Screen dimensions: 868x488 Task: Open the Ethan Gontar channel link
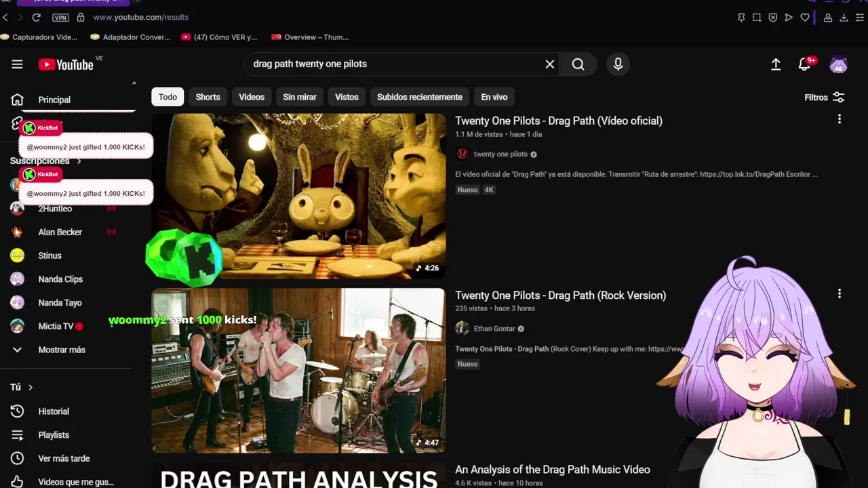[x=494, y=329]
